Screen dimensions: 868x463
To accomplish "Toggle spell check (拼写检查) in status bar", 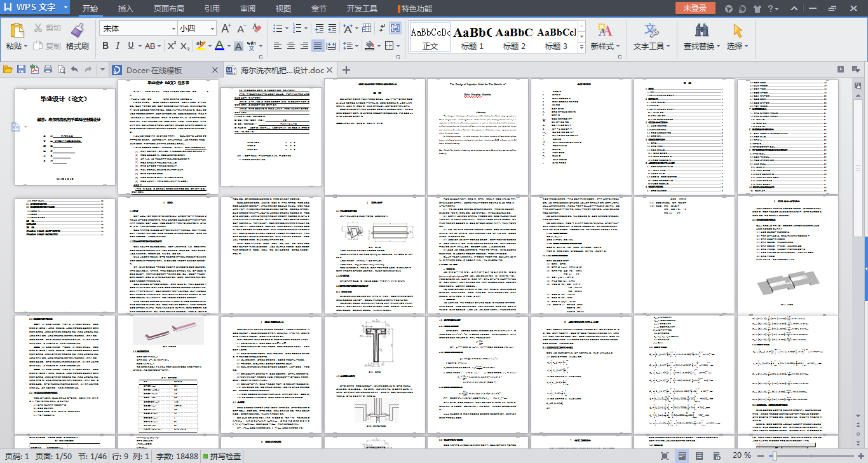I will tap(222, 456).
